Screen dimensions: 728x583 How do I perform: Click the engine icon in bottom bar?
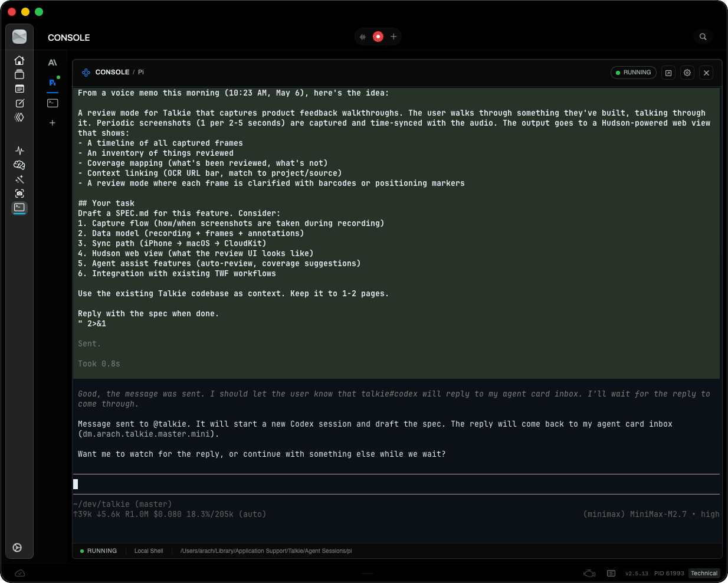(589, 573)
